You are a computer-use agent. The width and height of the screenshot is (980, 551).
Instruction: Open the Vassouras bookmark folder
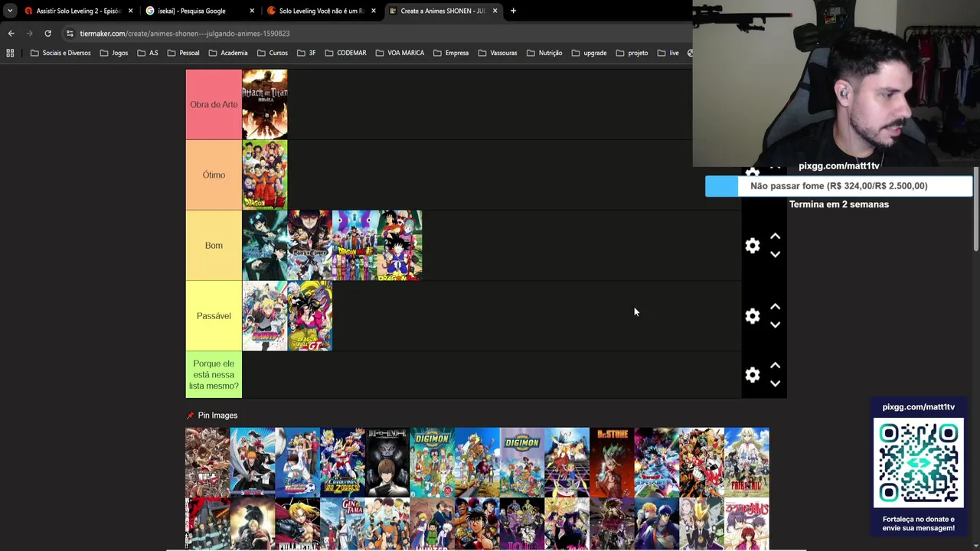498,53
